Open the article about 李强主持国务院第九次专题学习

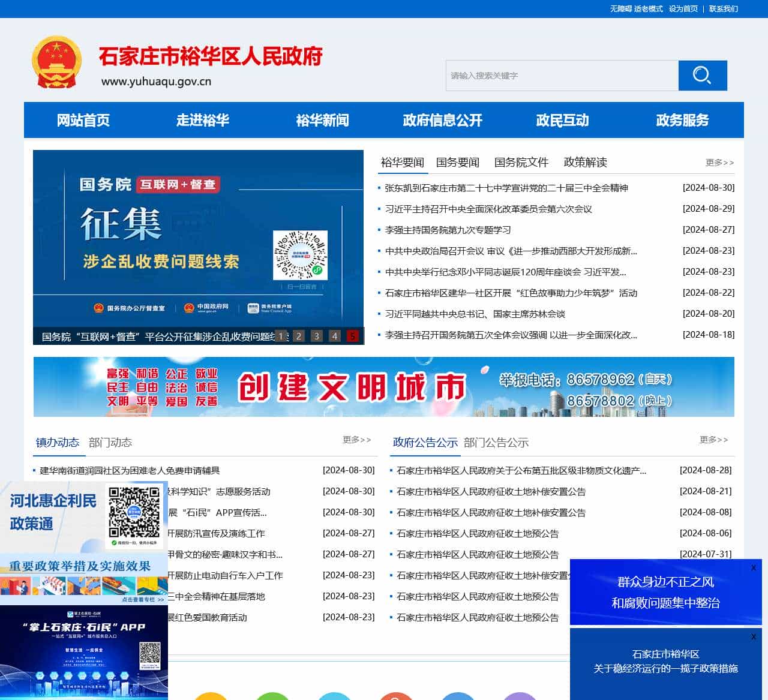click(x=448, y=230)
